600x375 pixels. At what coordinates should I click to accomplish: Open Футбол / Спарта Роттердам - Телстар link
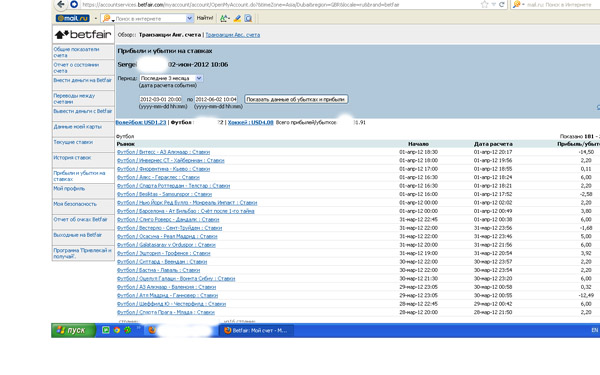coord(173,186)
